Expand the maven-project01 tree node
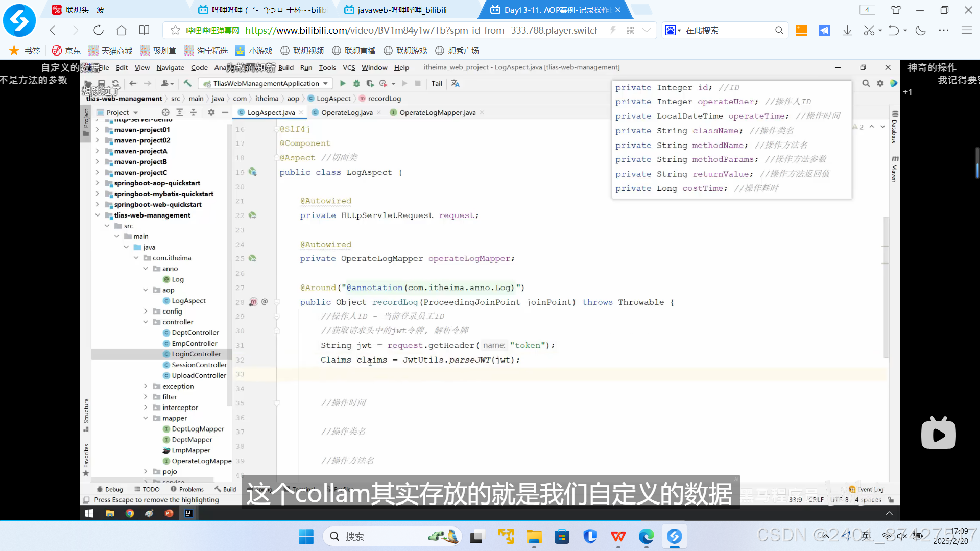Viewport: 980px width, 551px height. pyautogui.click(x=97, y=130)
